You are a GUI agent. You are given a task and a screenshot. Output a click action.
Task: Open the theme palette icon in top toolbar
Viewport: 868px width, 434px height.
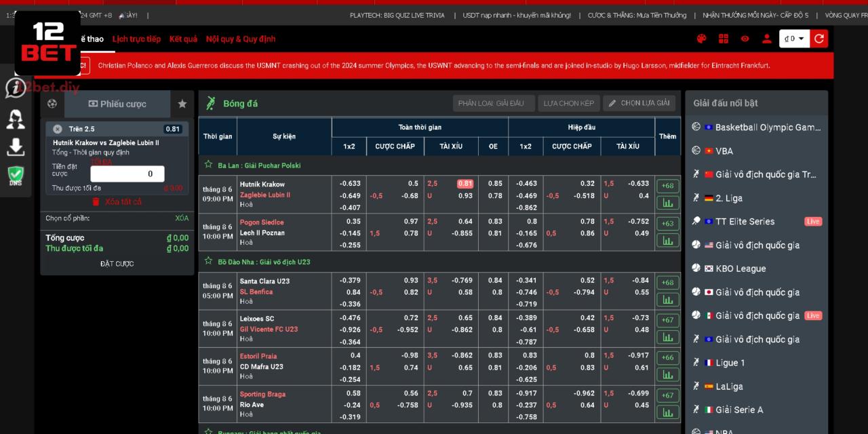pyautogui.click(x=701, y=39)
